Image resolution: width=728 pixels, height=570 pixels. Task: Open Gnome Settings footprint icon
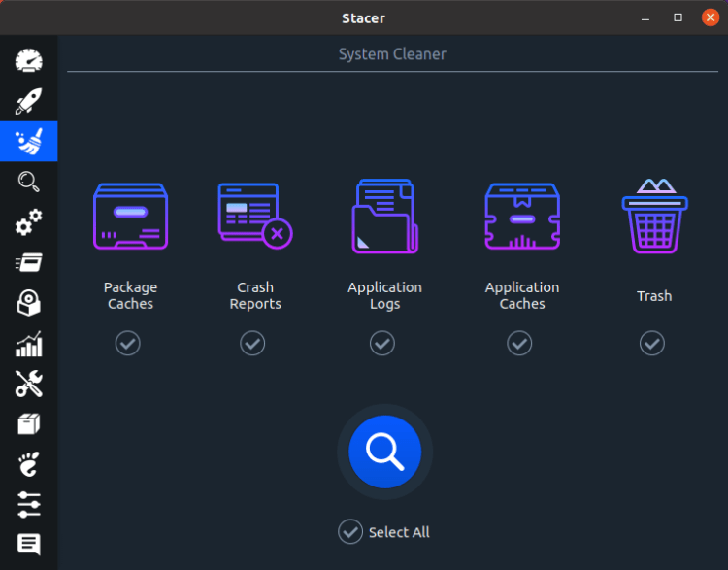[29, 464]
